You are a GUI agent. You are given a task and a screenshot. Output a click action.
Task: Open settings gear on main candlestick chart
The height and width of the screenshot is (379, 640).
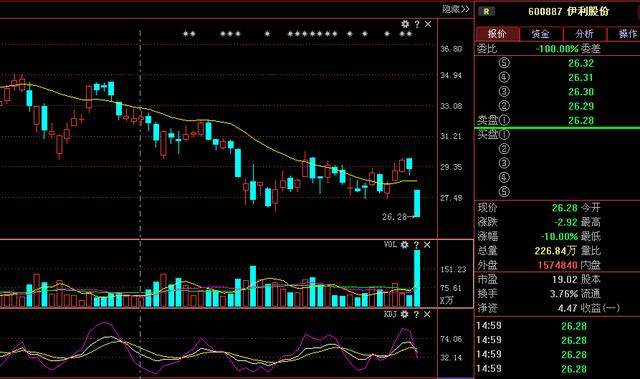405,24
